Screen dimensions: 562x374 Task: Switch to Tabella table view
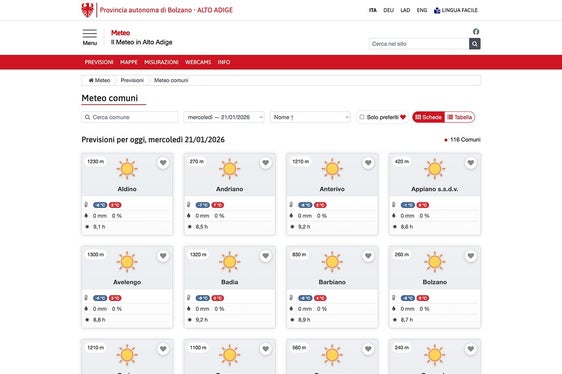tap(459, 117)
